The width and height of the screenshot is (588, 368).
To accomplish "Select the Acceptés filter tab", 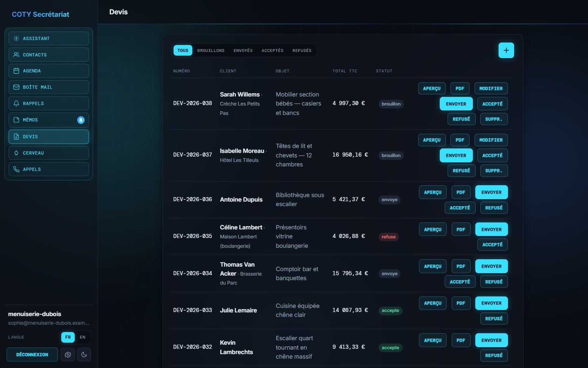I will (x=272, y=50).
